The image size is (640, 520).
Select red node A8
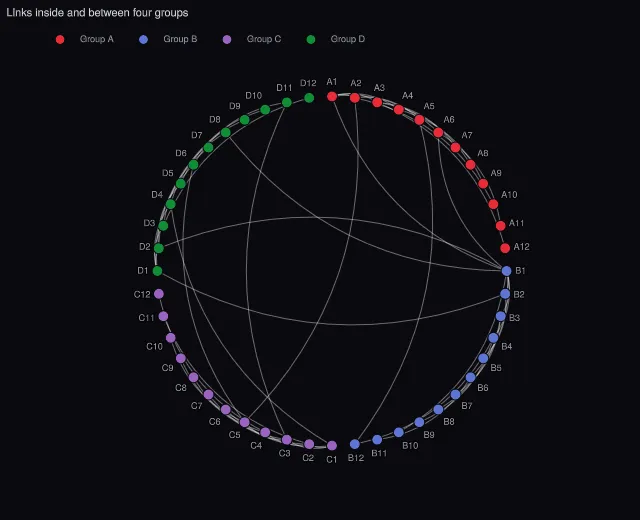point(470,165)
